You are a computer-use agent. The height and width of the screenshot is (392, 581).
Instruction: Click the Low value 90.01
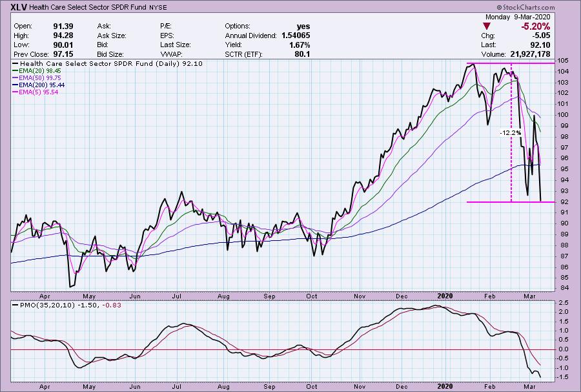[x=63, y=45]
